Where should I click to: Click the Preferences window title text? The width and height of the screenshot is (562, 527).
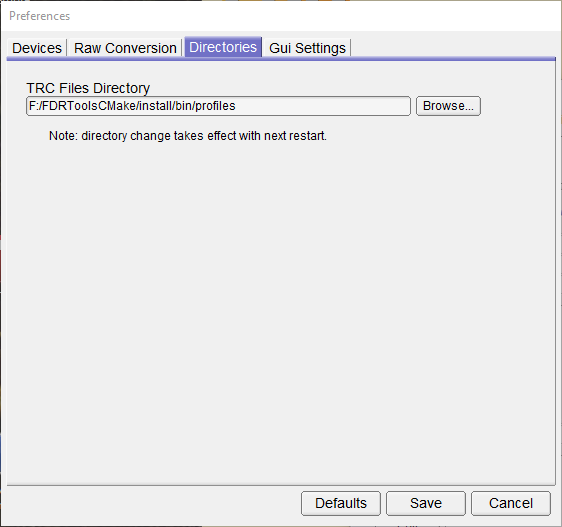(x=39, y=16)
